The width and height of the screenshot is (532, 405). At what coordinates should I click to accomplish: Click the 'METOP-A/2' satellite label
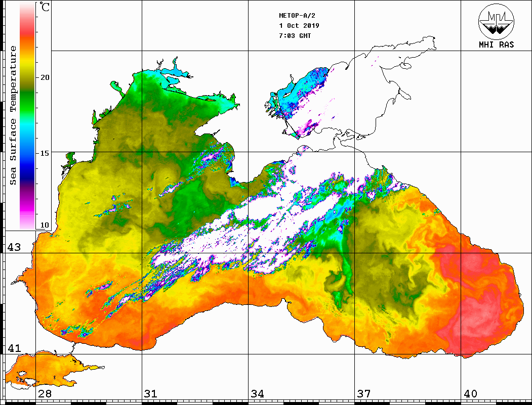tap(297, 16)
